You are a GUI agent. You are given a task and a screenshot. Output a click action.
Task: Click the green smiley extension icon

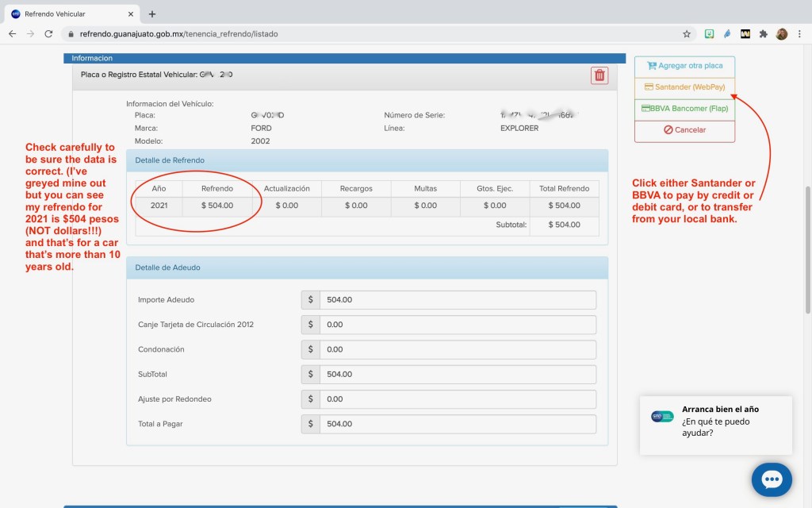pos(709,34)
